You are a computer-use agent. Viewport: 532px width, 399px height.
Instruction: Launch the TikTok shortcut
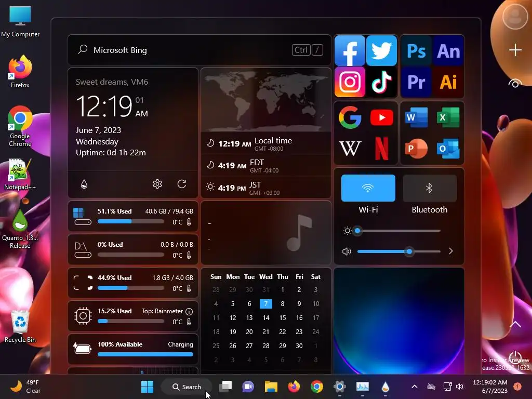(x=381, y=82)
